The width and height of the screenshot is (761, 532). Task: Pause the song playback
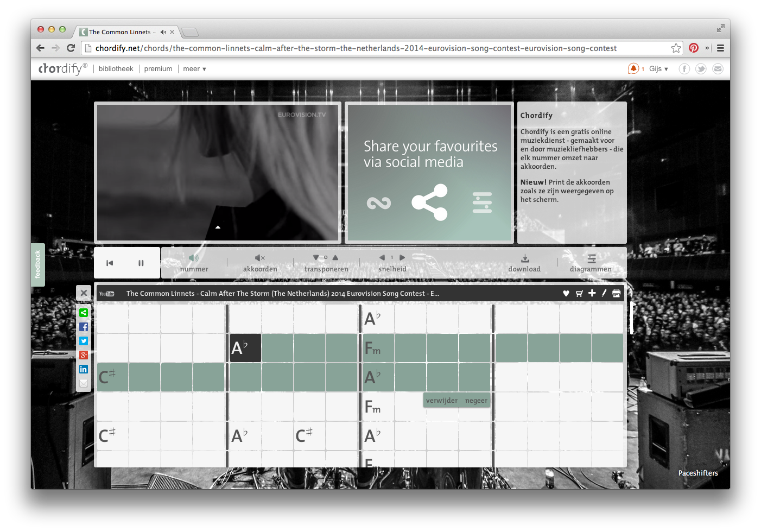point(141,263)
